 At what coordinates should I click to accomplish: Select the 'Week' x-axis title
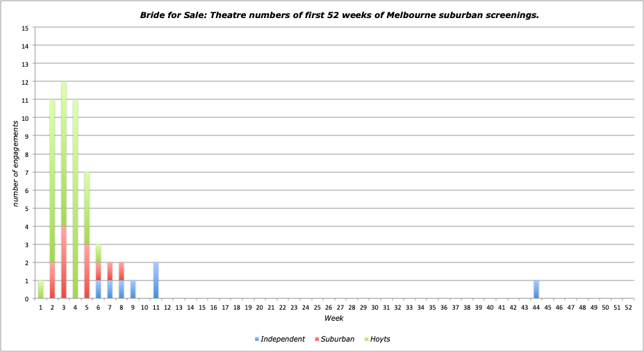click(x=333, y=318)
